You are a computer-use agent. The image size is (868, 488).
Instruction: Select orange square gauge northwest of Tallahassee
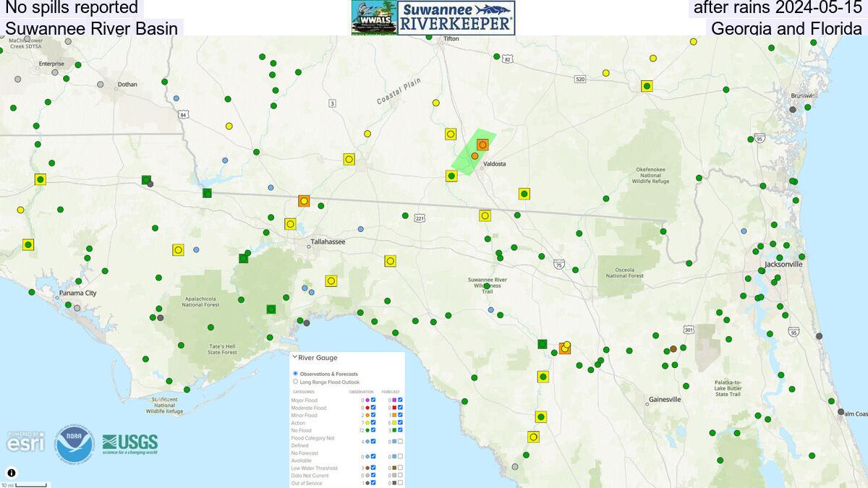(304, 201)
